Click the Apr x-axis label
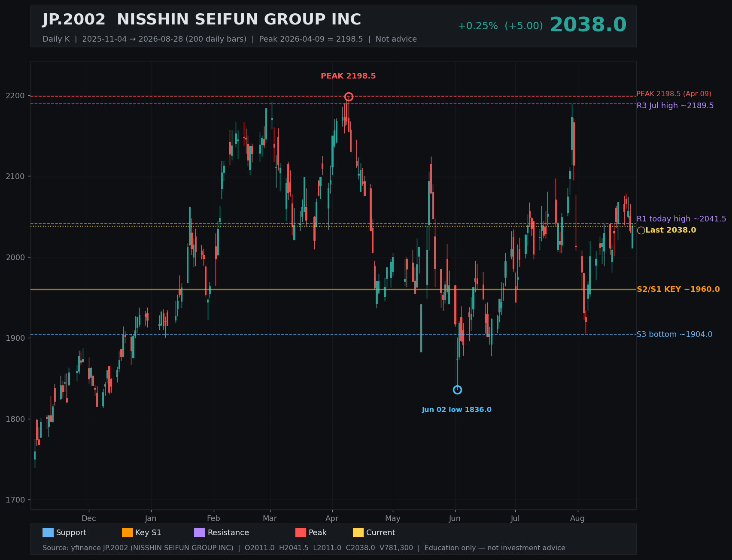The image size is (732, 560). click(x=332, y=518)
